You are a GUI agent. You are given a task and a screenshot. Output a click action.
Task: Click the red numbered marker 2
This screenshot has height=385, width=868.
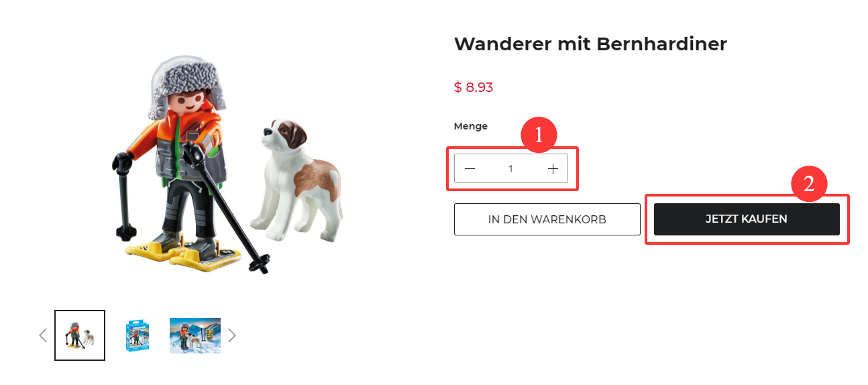(x=810, y=184)
